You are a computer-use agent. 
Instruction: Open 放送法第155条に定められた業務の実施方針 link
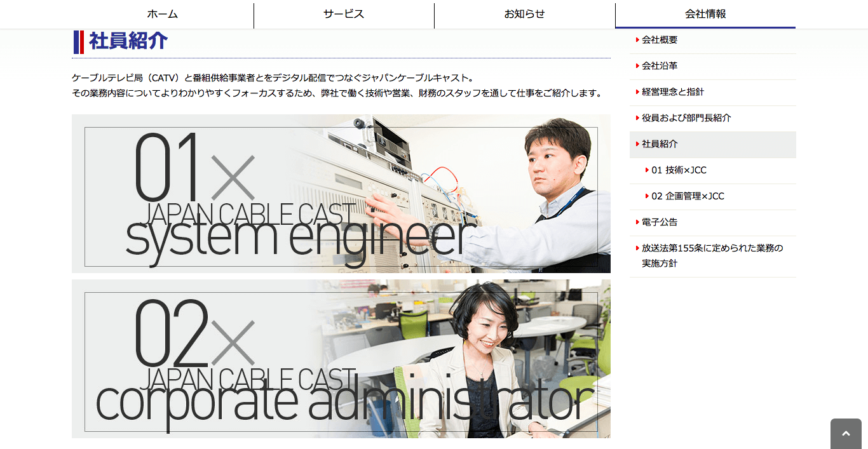pos(712,256)
